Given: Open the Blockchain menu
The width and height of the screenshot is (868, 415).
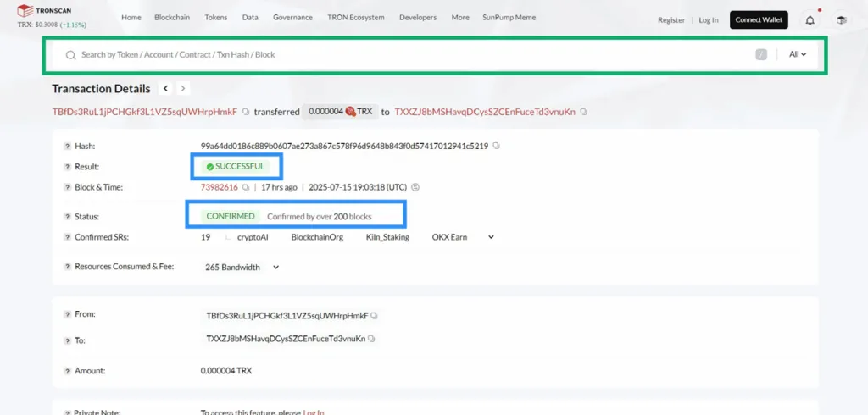Looking at the screenshot, I should click(x=172, y=17).
